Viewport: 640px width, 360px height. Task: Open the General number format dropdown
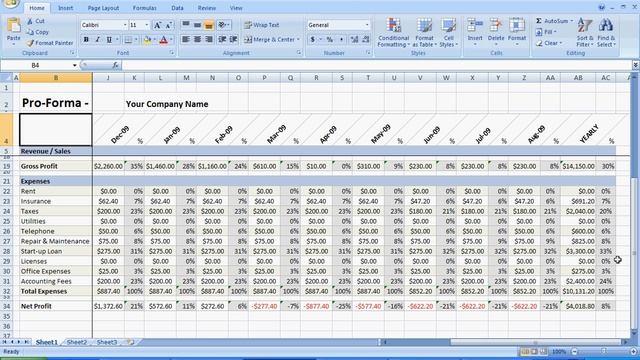point(367,25)
